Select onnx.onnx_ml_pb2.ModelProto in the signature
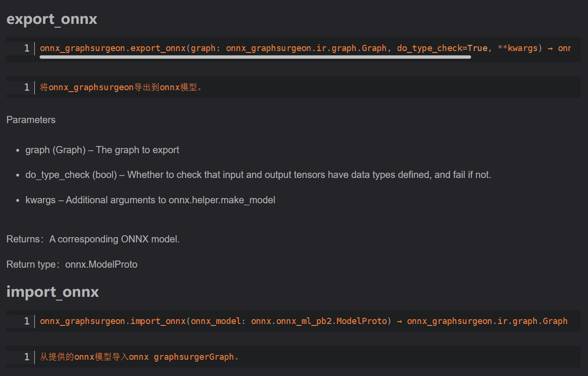 tap(320, 321)
